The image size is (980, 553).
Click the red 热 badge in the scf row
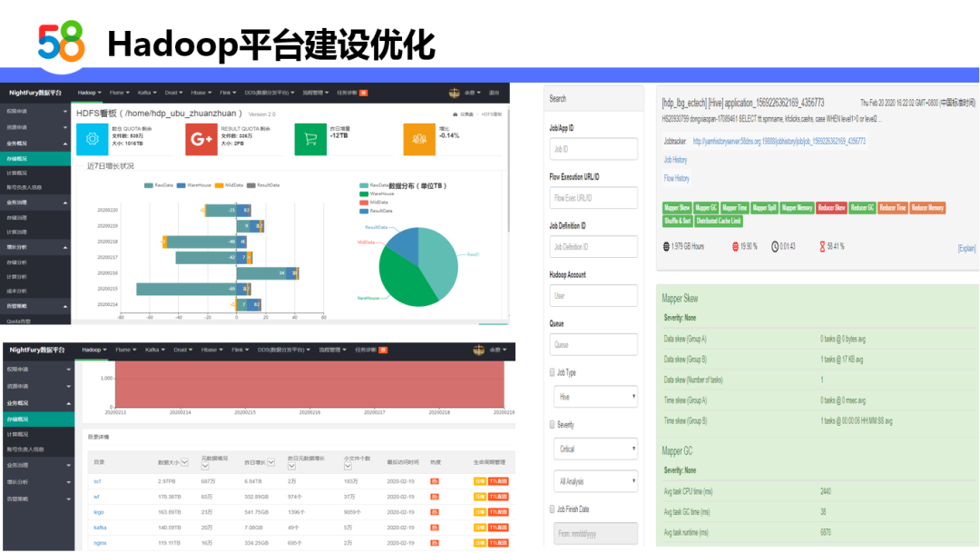point(435,481)
